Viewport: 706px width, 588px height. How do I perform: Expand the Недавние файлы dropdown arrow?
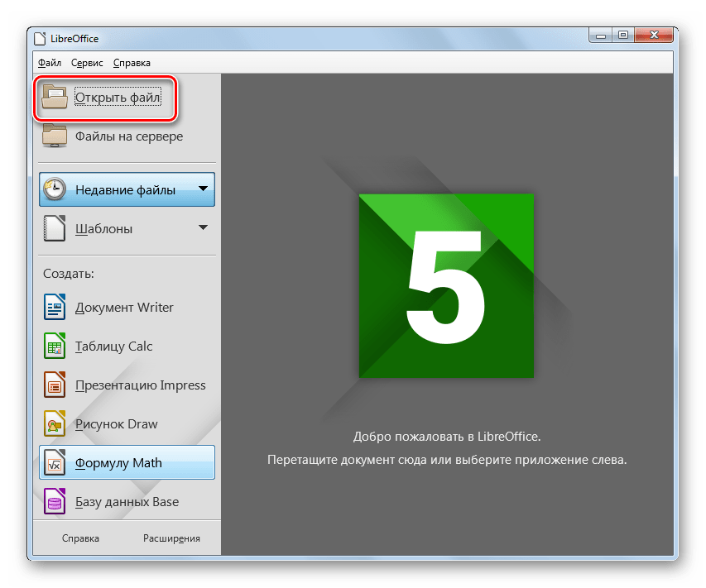pyautogui.click(x=203, y=189)
